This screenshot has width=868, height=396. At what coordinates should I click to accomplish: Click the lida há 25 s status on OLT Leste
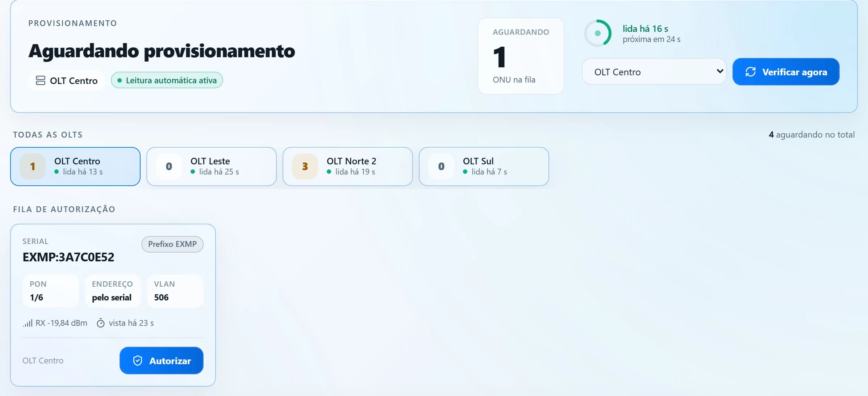pyautogui.click(x=219, y=172)
